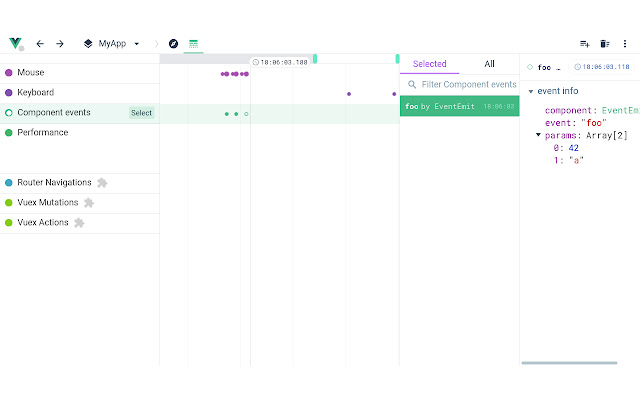Click the params value "a"
This screenshot has height=400, width=640.
(x=576, y=160)
